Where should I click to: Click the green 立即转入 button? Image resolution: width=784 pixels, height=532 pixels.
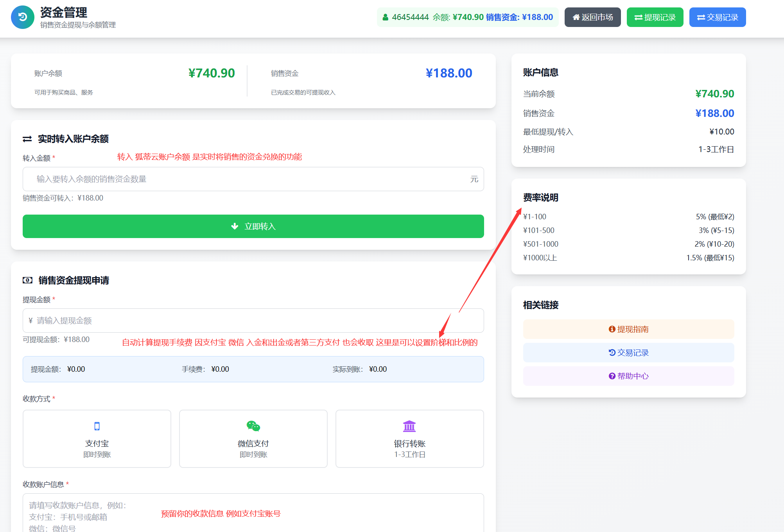[253, 226]
